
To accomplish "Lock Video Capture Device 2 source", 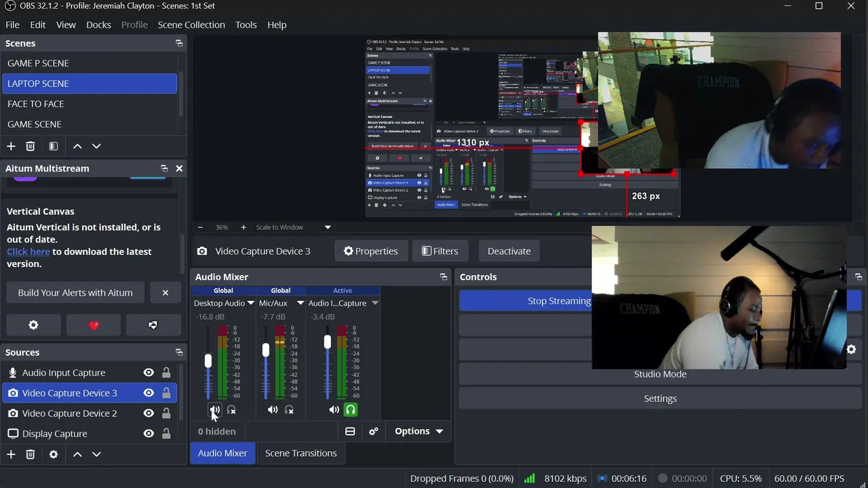I will coord(166,413).
